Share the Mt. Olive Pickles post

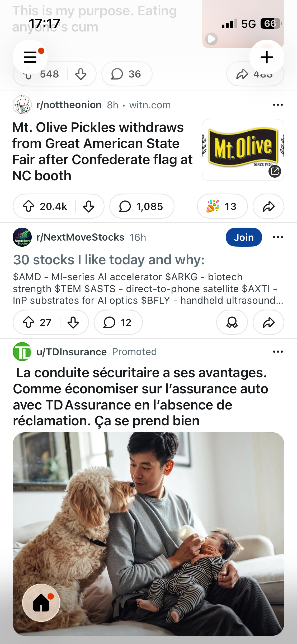click(268, 206)
